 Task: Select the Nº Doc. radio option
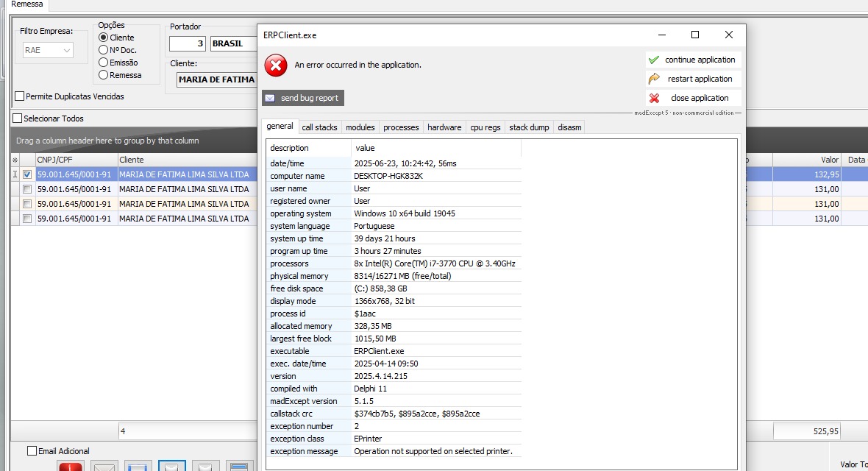104,50
